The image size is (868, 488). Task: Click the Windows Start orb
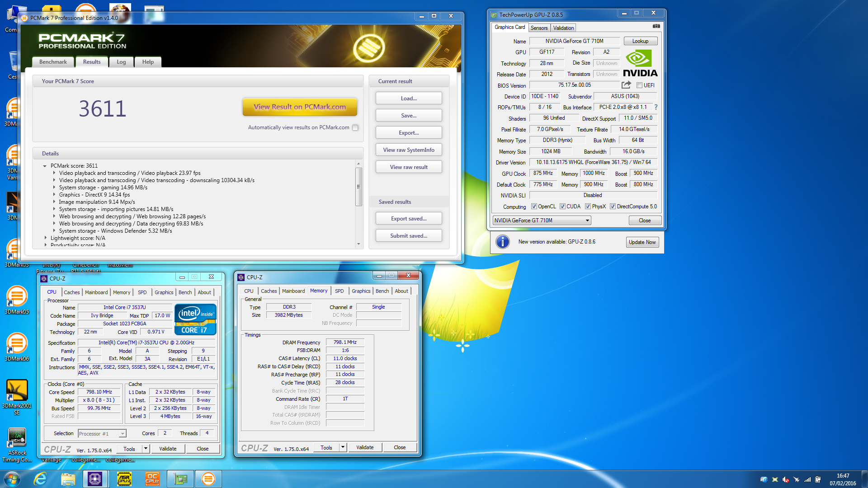point(12,479)
